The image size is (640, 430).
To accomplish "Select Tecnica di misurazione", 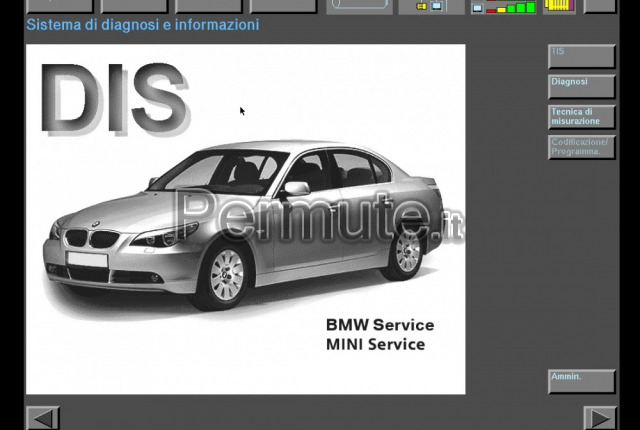I will (x=581, y=117).
